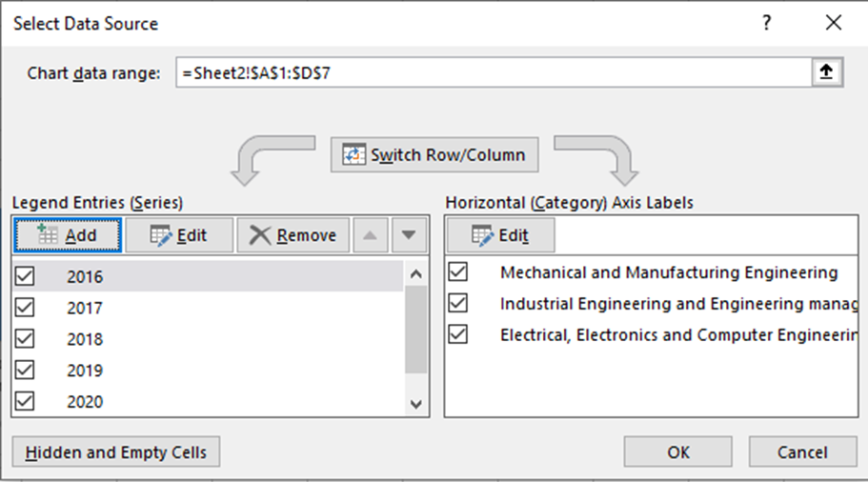Toggle the Electrical, Electronics and Computer Engineering checkbox
868x482 pixels.
pyautogui.click(x=457, y=334)
